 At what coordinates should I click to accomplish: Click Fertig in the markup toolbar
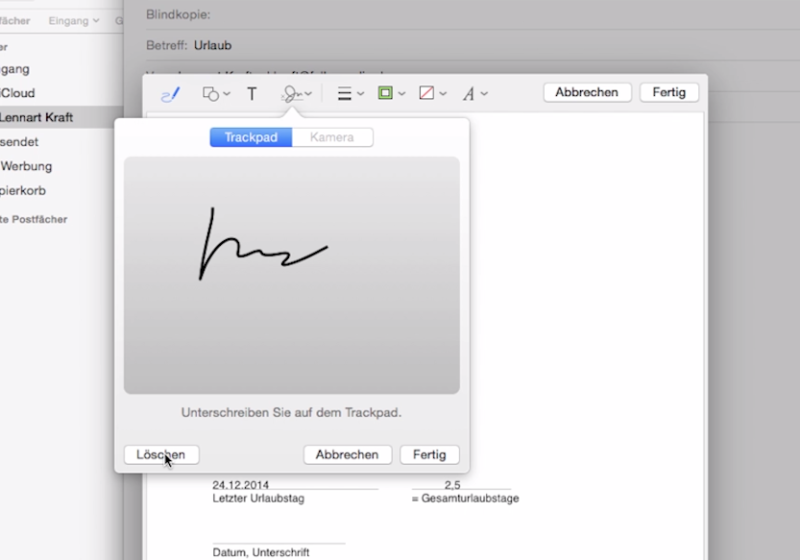coord(669,92)
